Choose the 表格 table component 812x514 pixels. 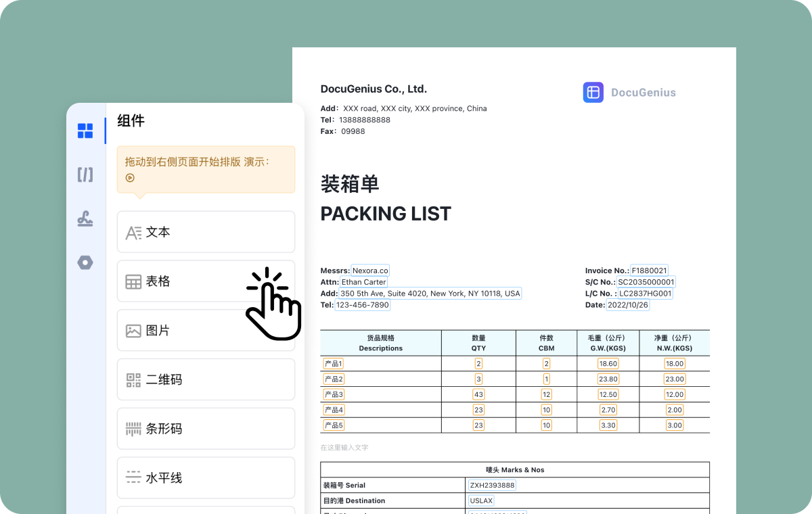206,281
